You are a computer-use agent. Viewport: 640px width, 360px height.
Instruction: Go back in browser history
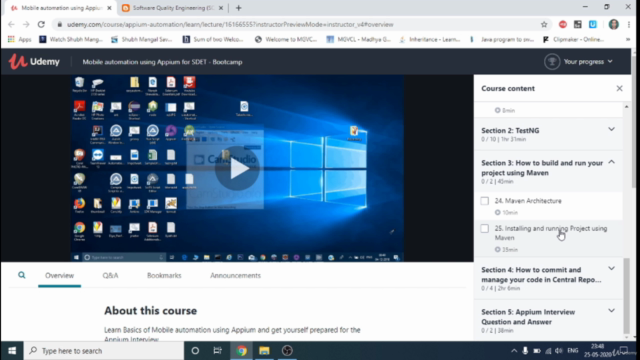(x=11, y=24)
